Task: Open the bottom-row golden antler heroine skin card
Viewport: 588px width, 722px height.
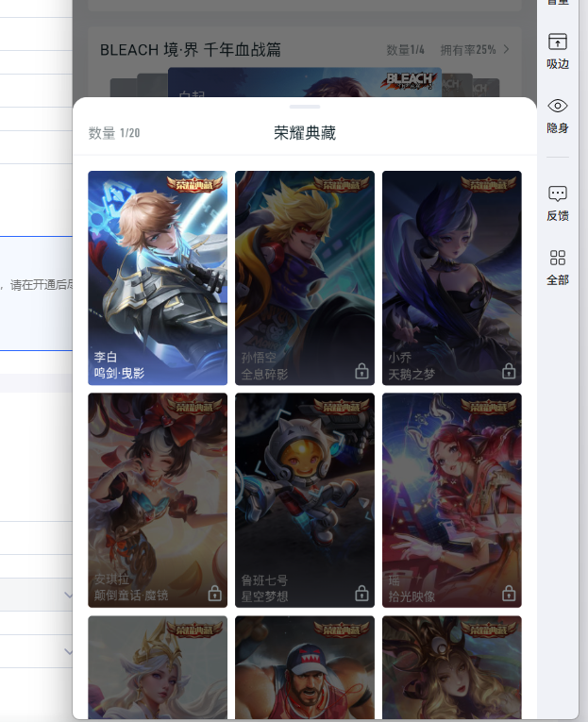Action: (x=452, y=667)
